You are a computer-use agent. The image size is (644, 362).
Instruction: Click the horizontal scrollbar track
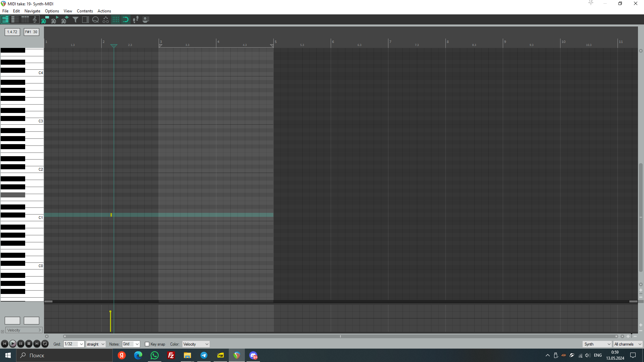[340, 336]
